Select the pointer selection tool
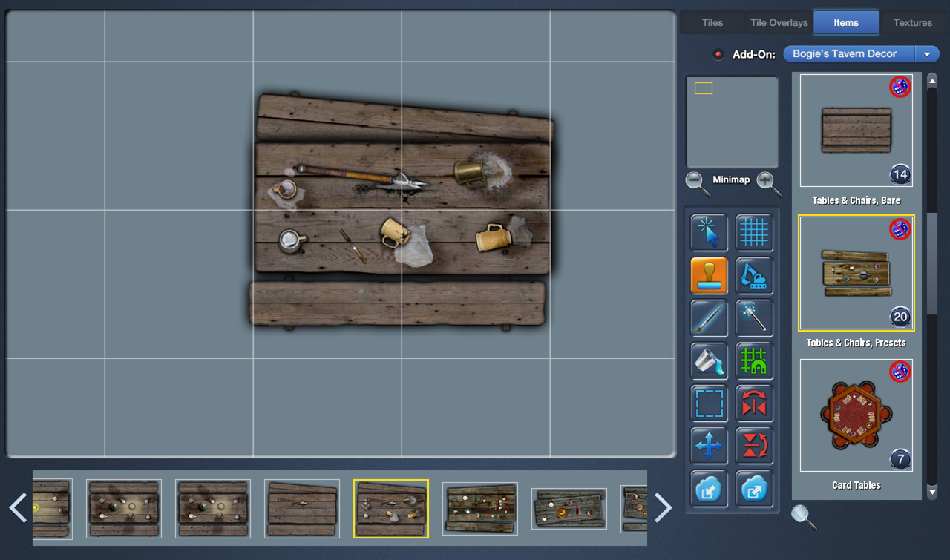 coord(709,233)
